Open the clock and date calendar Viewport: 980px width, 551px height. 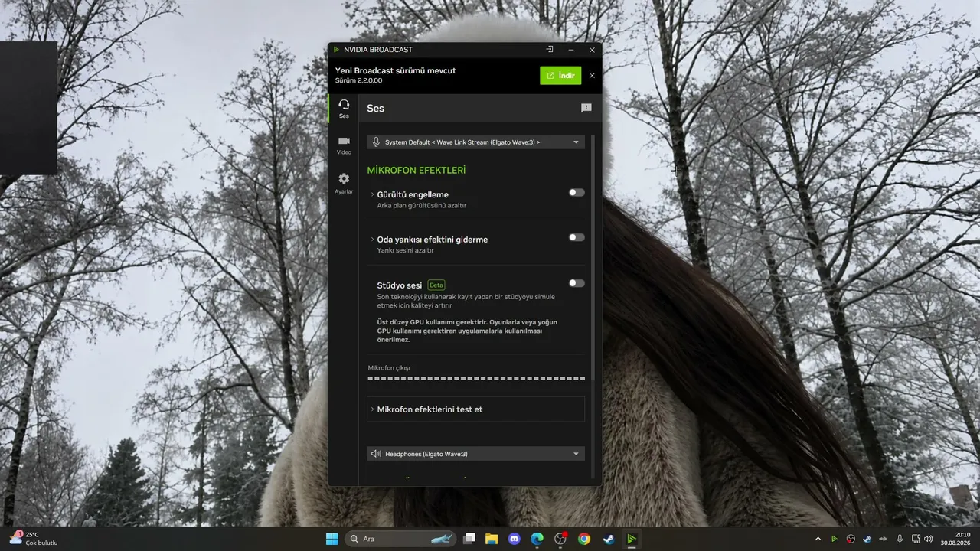(x=956, y=539)
